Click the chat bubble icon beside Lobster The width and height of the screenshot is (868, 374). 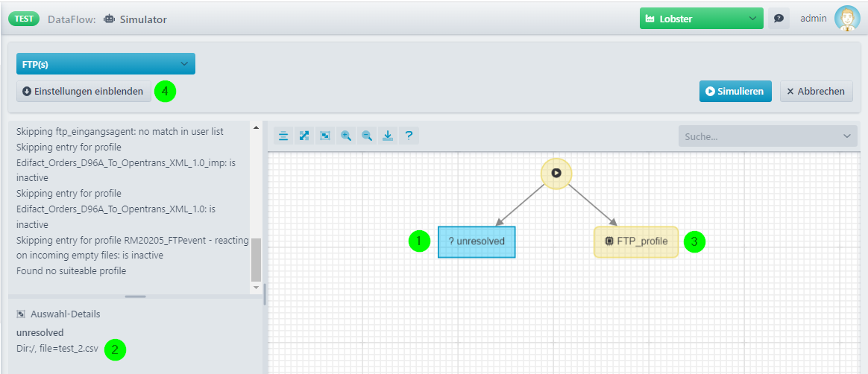[x=779, y=19]
